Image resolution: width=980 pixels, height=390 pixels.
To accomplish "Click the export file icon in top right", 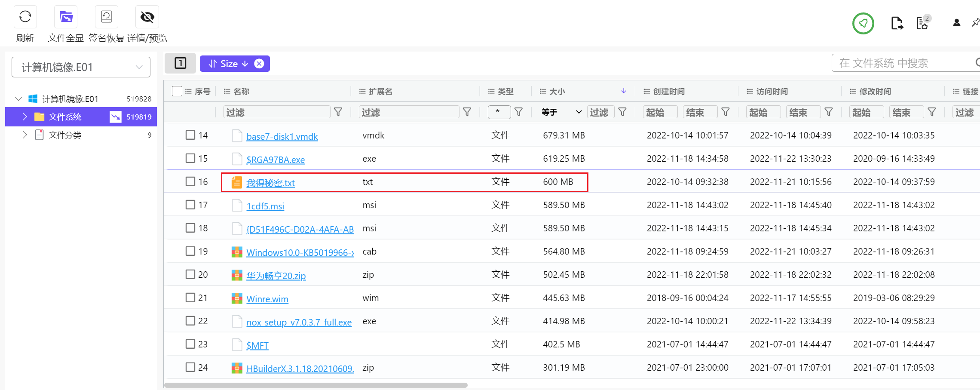I will click(x=897, y=23).
